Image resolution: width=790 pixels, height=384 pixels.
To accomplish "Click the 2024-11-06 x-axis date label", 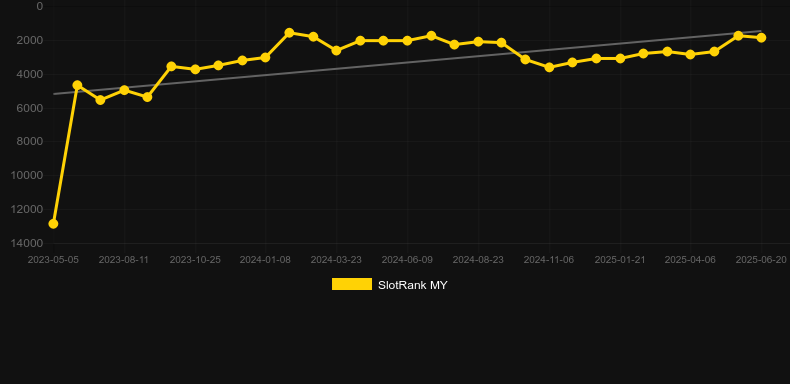I will pos(549,260).
